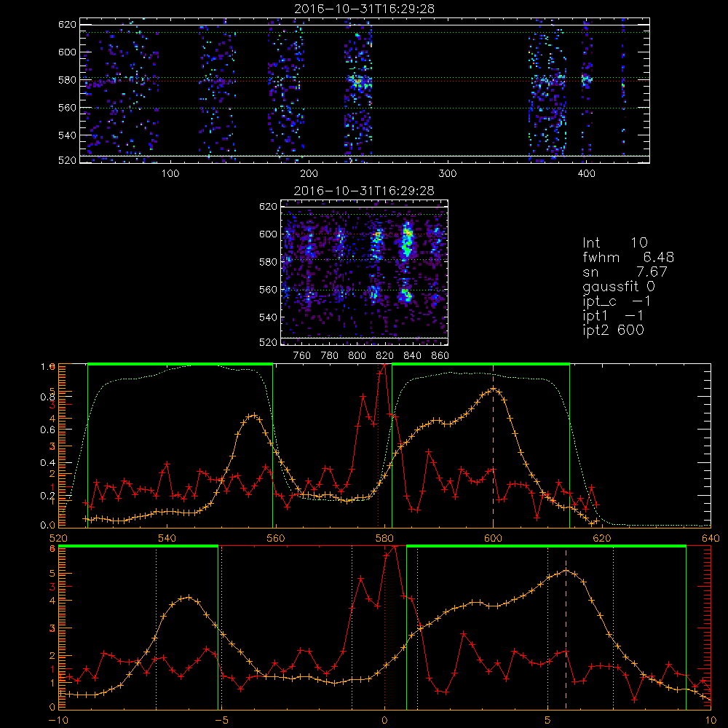Viewport: 728px width, 728px height.
Task: Click the right green range bar atop upper profile
Action: [480, 364]
